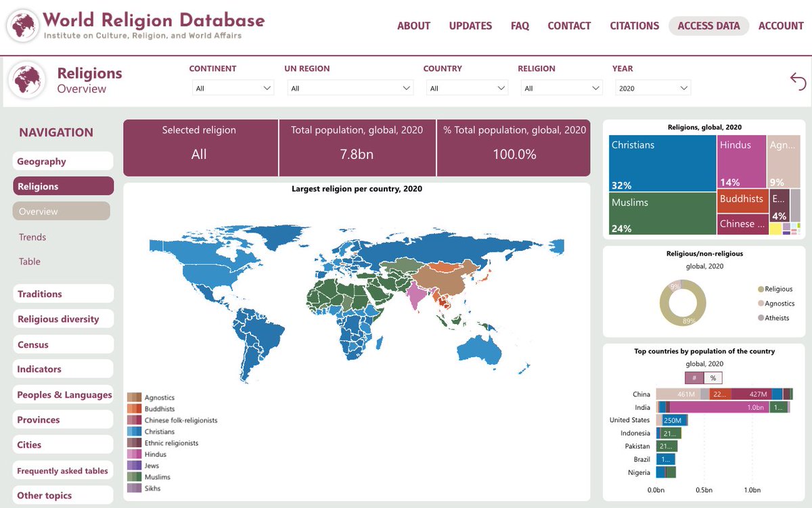Viewport: 812px width, 508px height.
Task: Open Traditions in the navigation
Action: (63, 294)
